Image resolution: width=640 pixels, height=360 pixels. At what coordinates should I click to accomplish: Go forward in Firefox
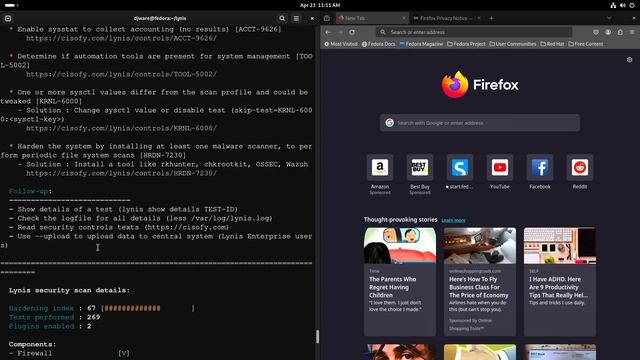(x=340, y=32)
